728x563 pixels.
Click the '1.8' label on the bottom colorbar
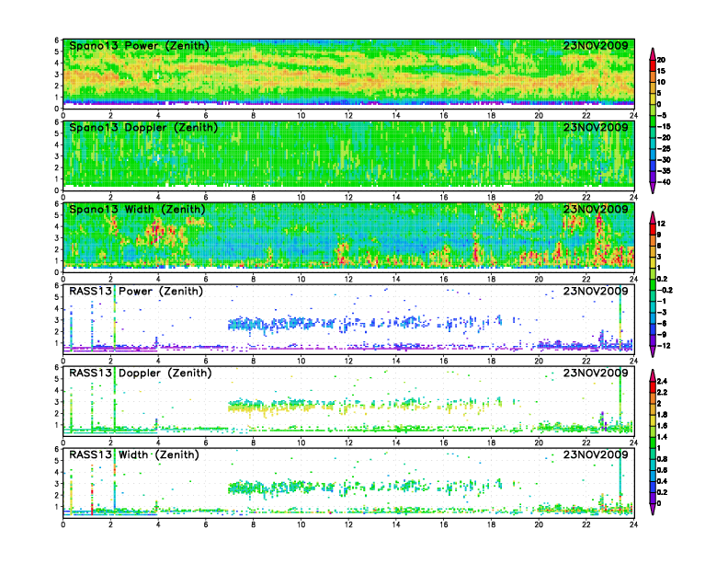(x=662, y=414)
